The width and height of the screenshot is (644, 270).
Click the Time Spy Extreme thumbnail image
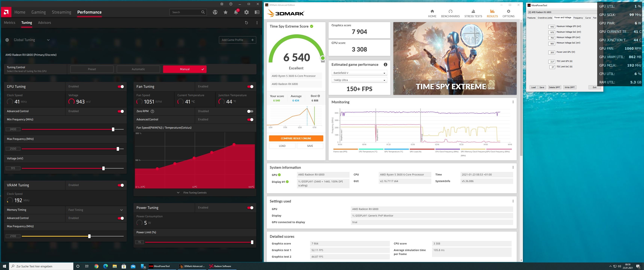pyautogui.click(x=455, y=58)
